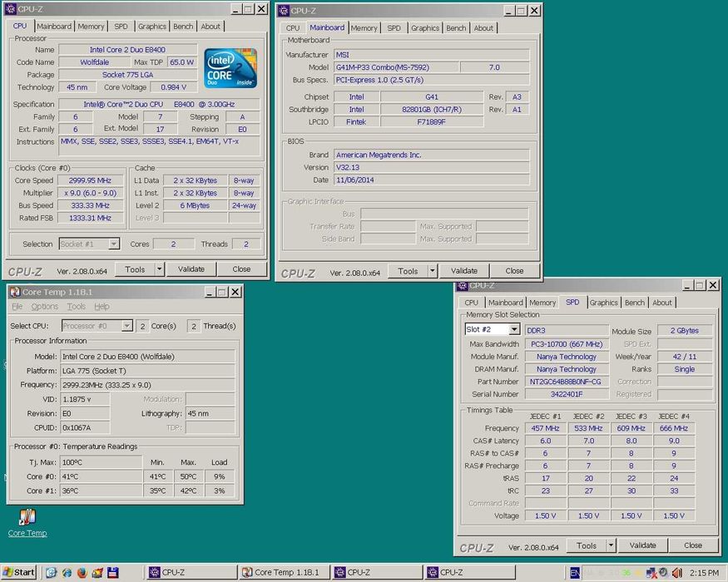Screen dimensions: 728x582
Task: Click the quick launch icon just left of the floppy disk
Action: pyautogui.click(x=97, y=573)
